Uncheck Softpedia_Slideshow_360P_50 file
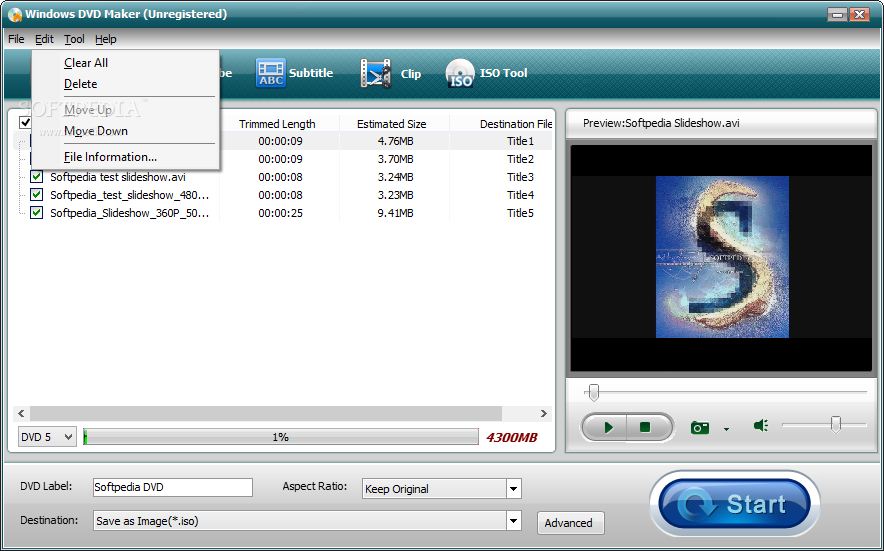The image size is (884, 551). tap(37, 213)
